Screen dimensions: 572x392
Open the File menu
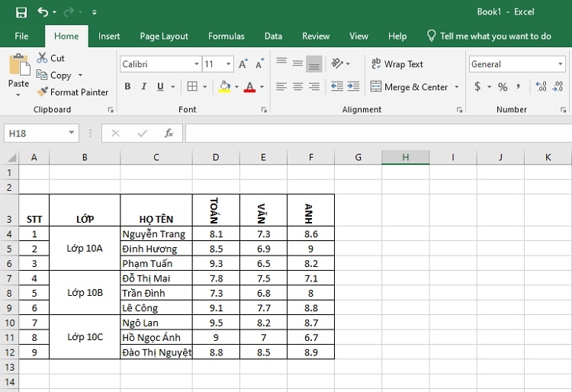tap(21, 36)
